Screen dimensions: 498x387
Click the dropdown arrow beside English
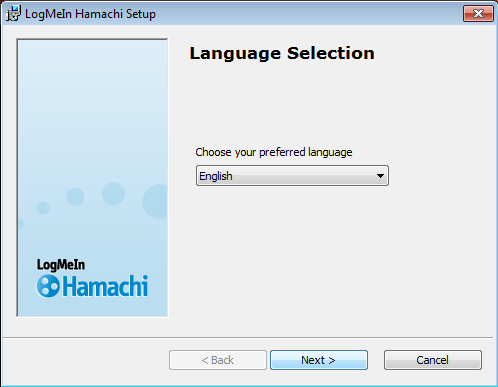[x=380, y=176]
